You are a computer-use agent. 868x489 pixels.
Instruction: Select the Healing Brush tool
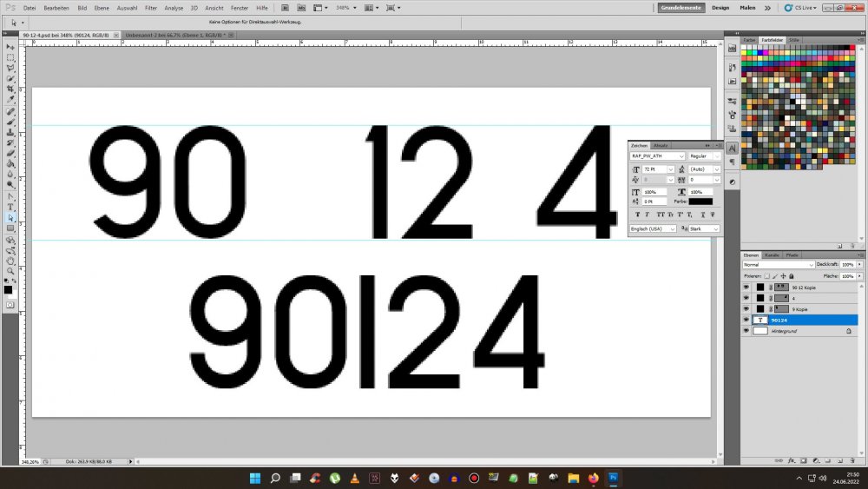(x=10, y=112)
